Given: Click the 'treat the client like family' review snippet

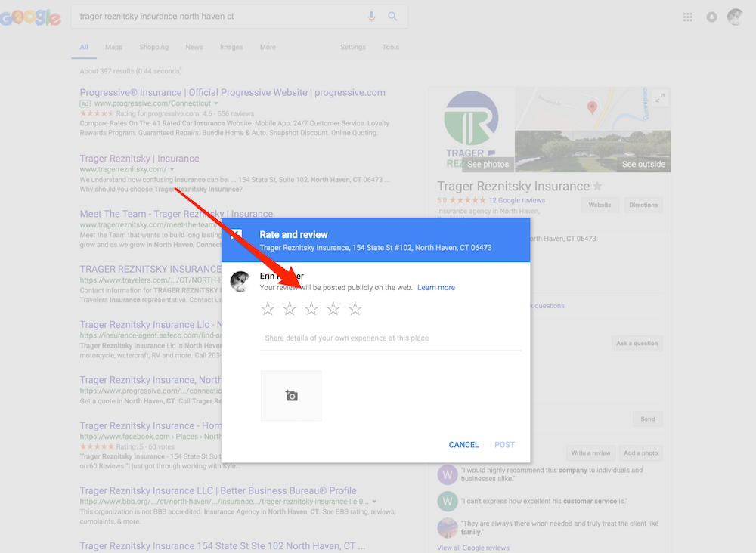Looking at the screenshot, I should (559, 527).
